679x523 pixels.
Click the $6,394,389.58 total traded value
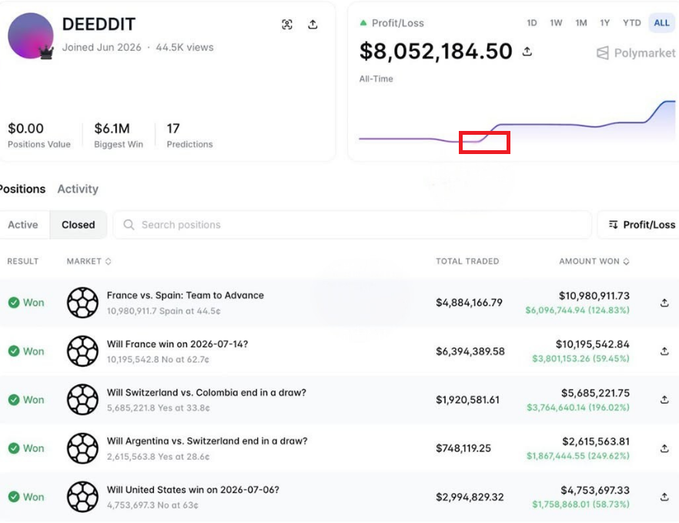point(470,351)
